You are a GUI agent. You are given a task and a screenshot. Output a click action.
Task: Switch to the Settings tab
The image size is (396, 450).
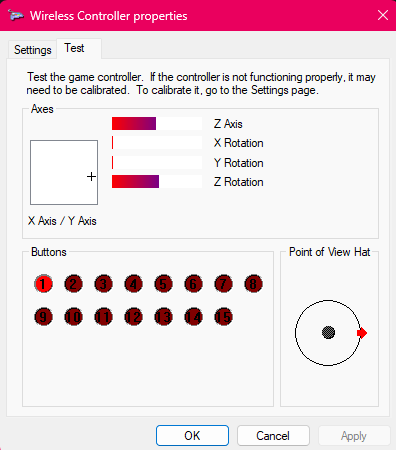click(33, 50)
